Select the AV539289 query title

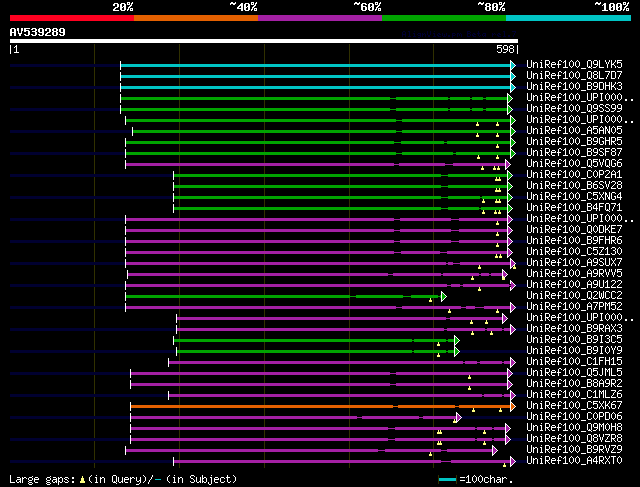pos(38,32)
